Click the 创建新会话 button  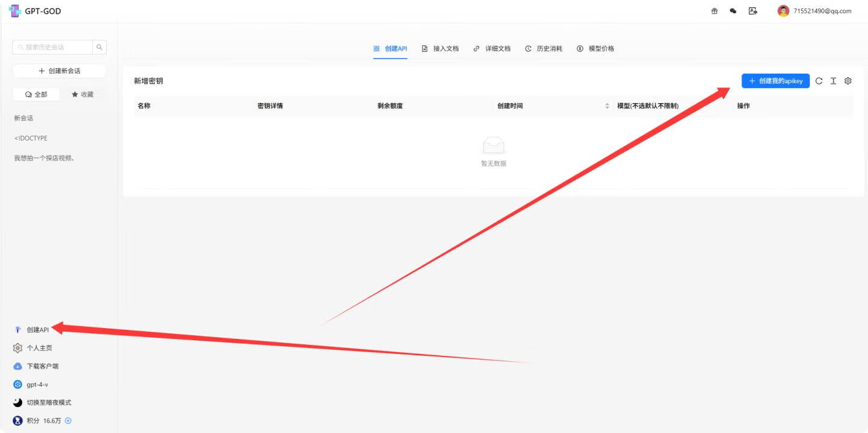[x=59, y=71]
